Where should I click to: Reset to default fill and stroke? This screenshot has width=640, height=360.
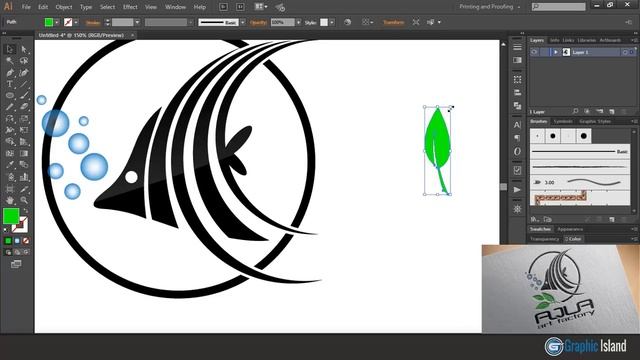click(6, 230)
